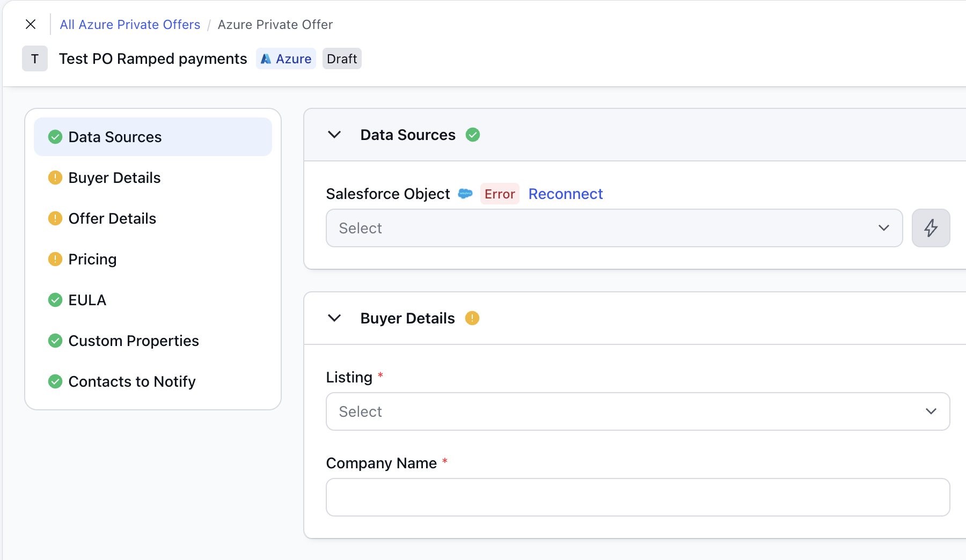This screenshot has width=966, height=560.
Task: Click the Company Name label
Action: 381,463
